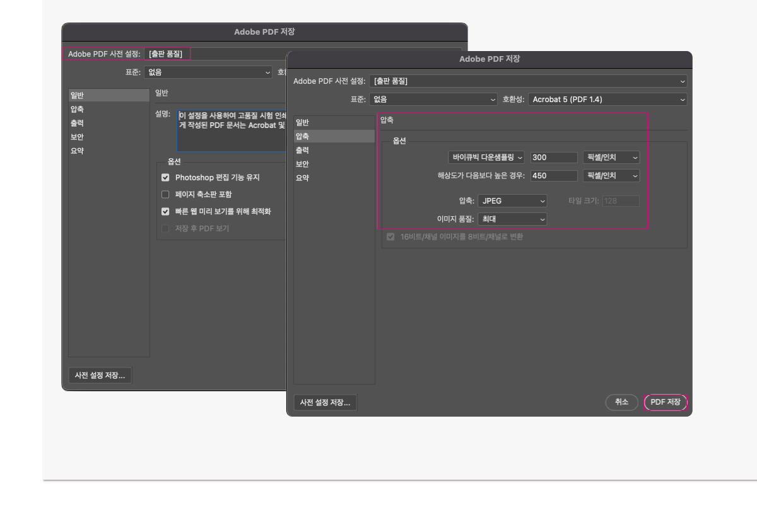Image resolution: width=757 pixels, height=532 pixels.
Task: Select 요약 in the 일반 dialog sidebar
Action: (77, 151)
